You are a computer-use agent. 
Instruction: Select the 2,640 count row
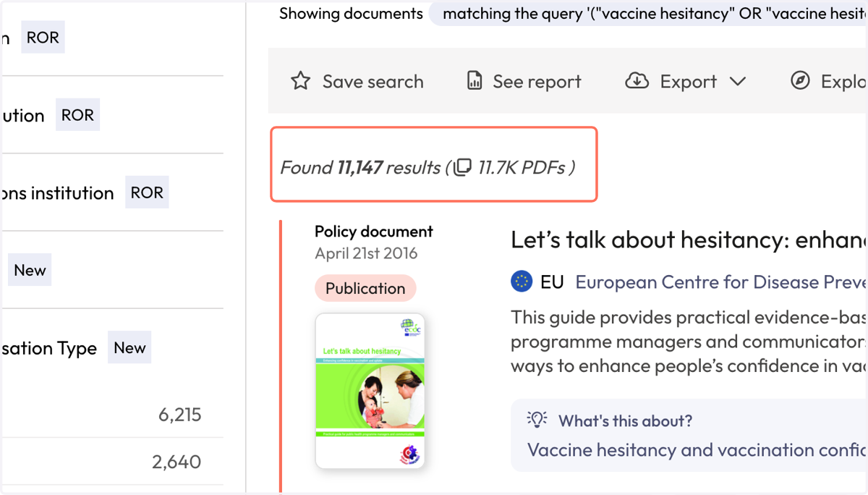click(x=113, y=462)
